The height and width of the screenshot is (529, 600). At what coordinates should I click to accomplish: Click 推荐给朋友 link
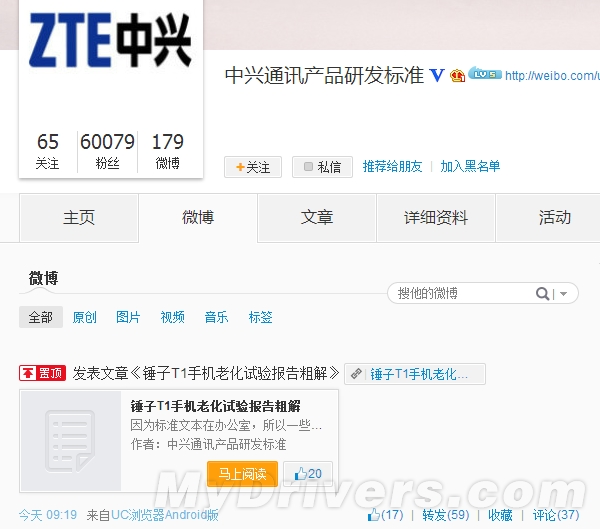coord(392,166)
